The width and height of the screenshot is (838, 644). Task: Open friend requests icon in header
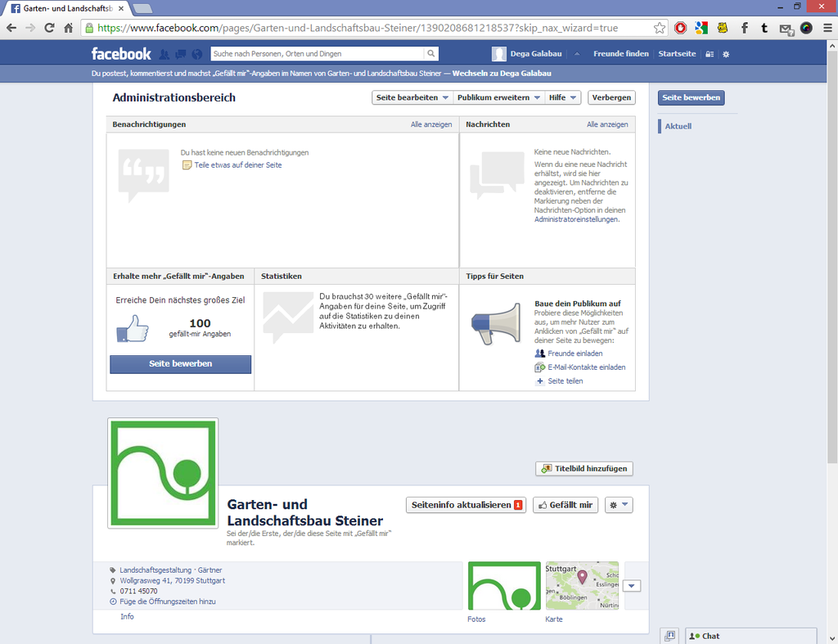point(164,54)
